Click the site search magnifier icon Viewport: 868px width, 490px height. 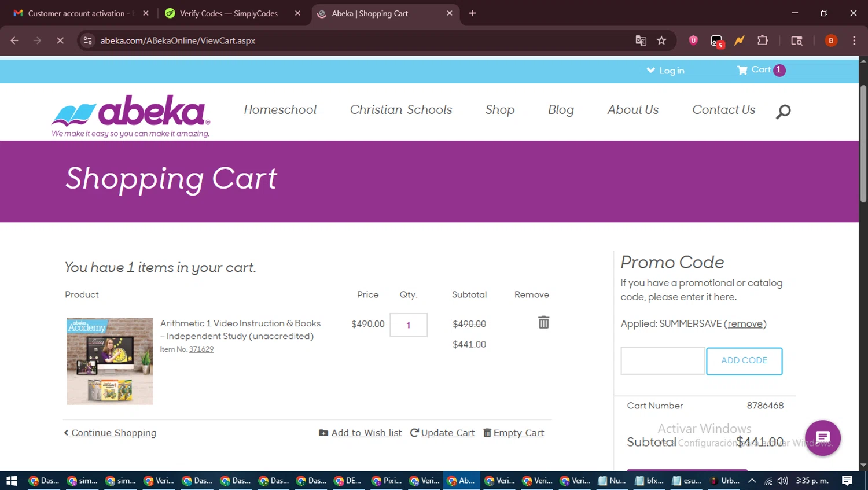pyautogui.click(x=783, y=111)
